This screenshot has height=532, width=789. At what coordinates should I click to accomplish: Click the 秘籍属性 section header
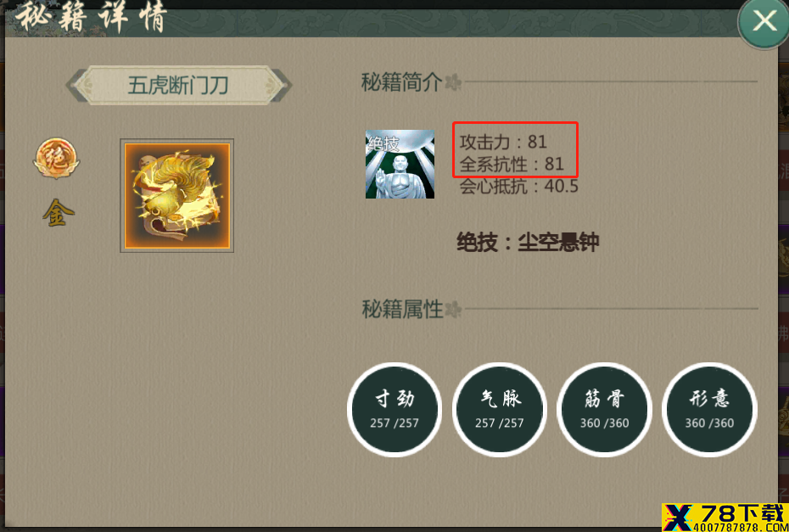[402, 309]
